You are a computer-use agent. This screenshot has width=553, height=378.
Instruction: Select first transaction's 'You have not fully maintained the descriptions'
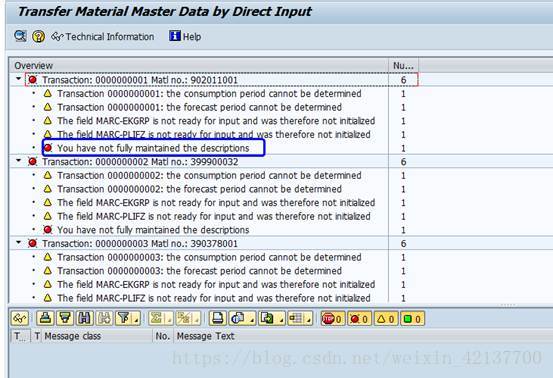pyautogui.click(x=153, y=148)
